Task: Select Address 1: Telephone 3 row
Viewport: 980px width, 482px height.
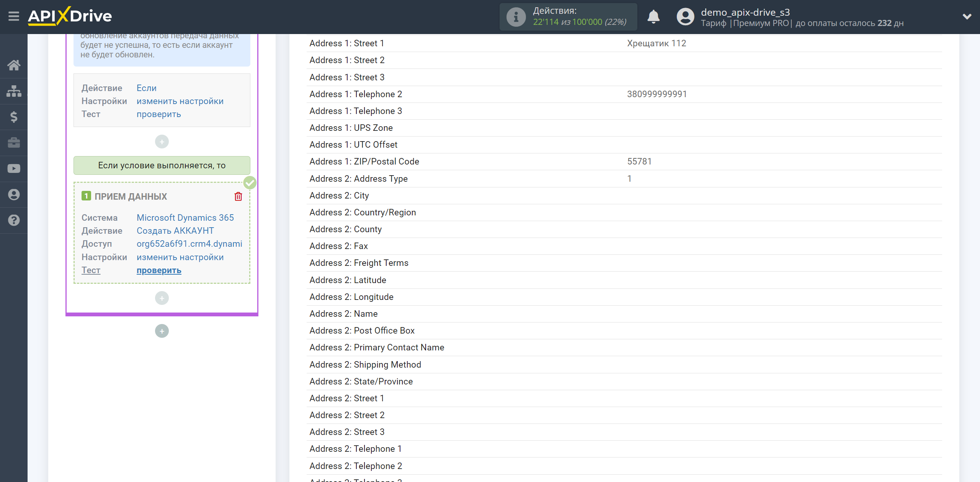Action: point(624,111)
